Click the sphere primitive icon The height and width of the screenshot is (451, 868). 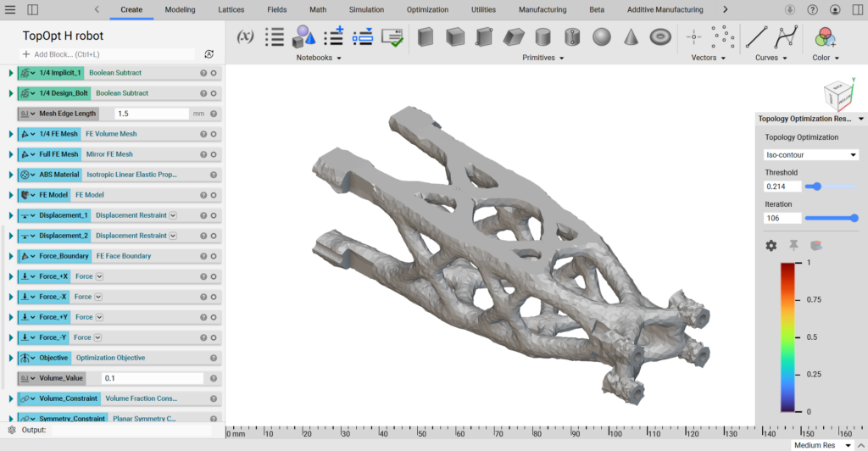point(602,37)
